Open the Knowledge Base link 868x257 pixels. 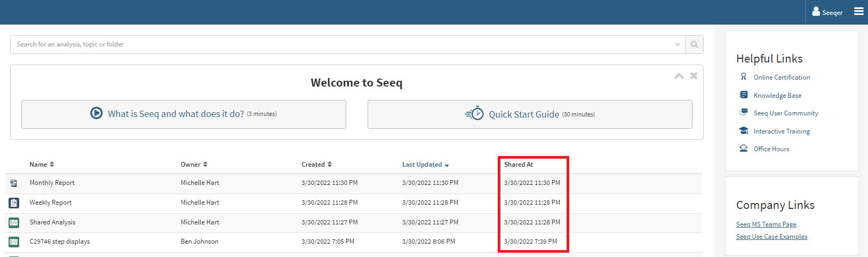[x=777, y=96]
